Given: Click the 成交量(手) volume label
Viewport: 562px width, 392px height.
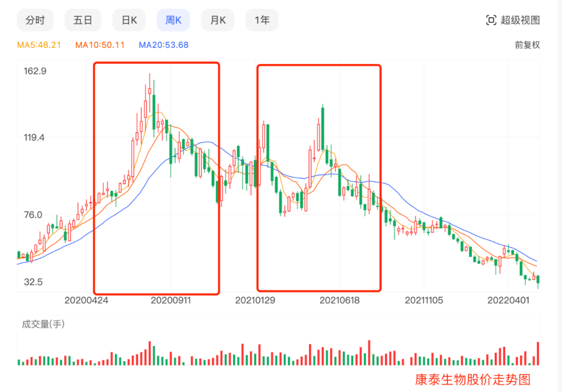Looking at the screenshot, I should pyautogui.click(x=43, y=324).
